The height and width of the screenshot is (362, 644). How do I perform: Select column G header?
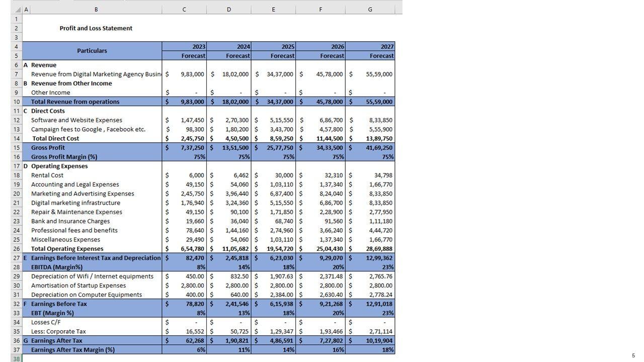370,10
